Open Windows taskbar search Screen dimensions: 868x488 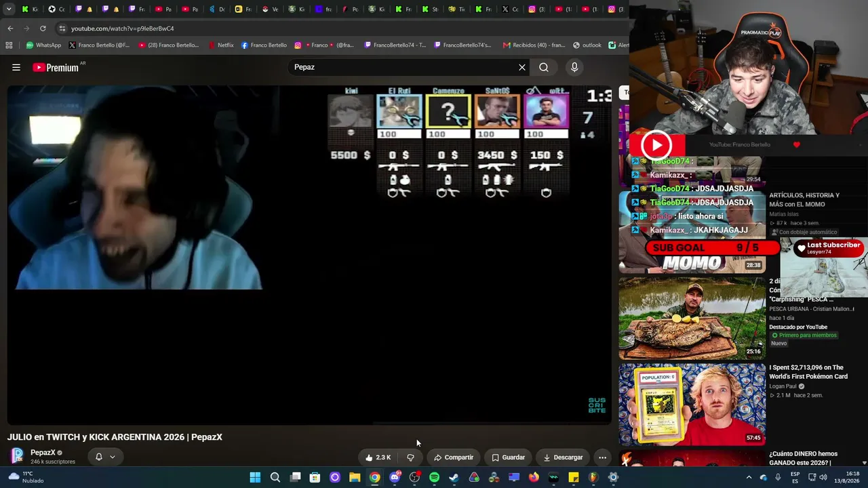tap(275, 477)
